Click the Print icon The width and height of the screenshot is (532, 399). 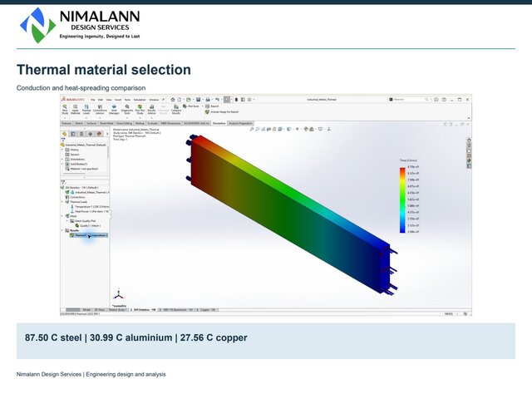208,100
